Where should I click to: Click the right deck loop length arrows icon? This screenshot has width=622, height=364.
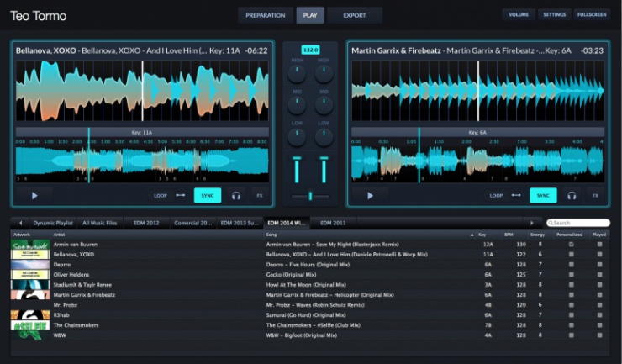pyautogui.click(x=515, y=196)
